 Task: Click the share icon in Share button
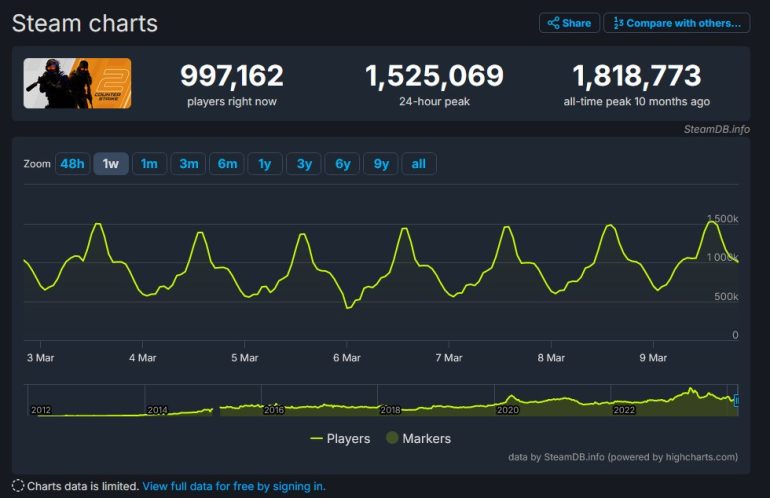tap(553, 23)
